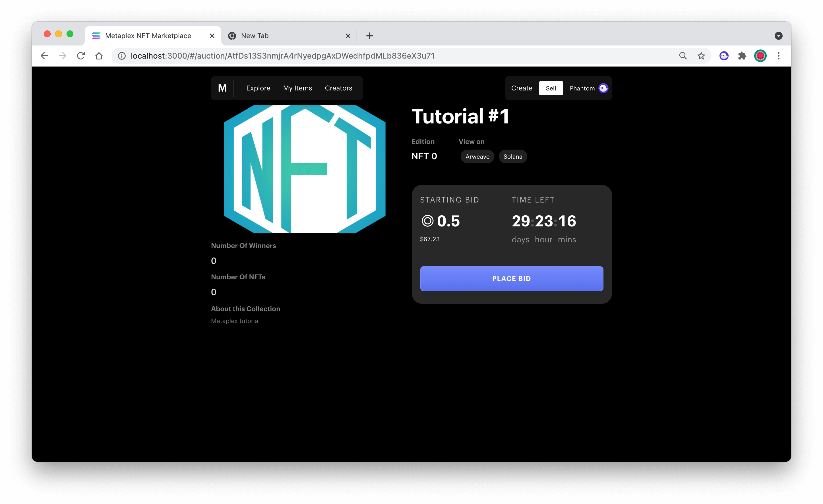This screenshot has width=823, height=504.
Task: Open the Explore page
Action: coord(258,88)
